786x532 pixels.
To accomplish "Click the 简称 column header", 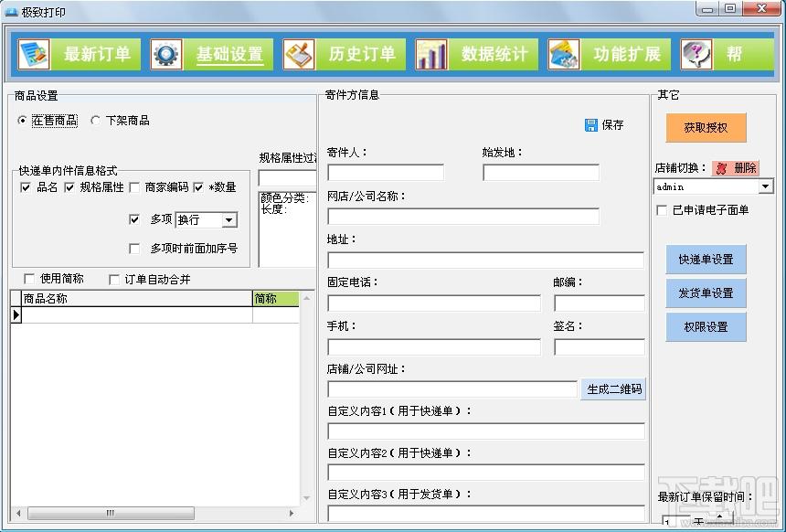I will [276, 299].
